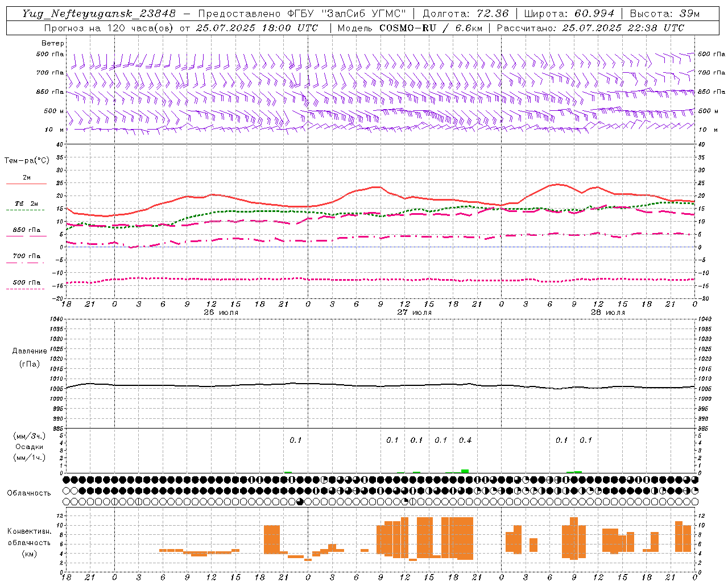
Task: Click the calculation time '25.07.2025 22:38 UTC'
Action: [623, 28]
